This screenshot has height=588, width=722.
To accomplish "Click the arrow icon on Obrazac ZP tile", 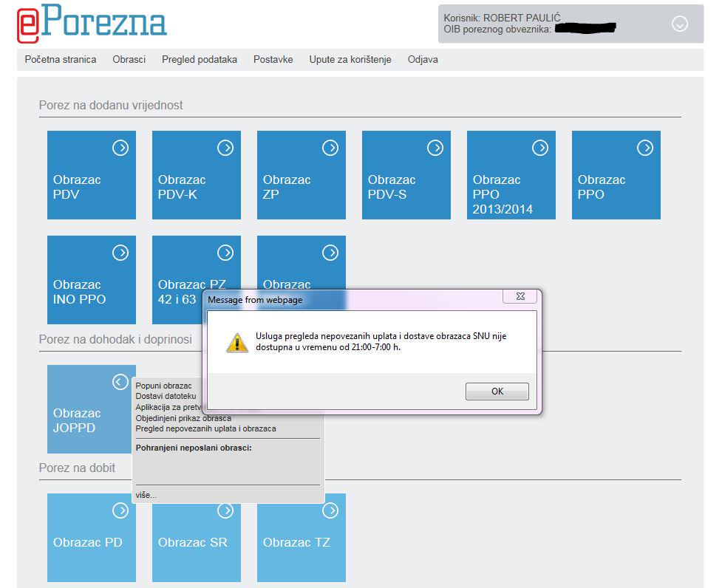I will point(330,148).
